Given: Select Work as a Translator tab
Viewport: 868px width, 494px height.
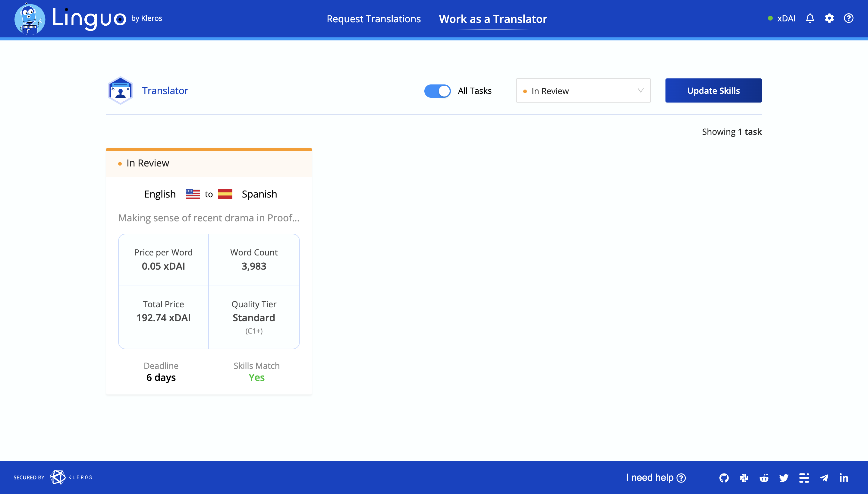Looking at the screenshot, I should (x=493, y=19).
